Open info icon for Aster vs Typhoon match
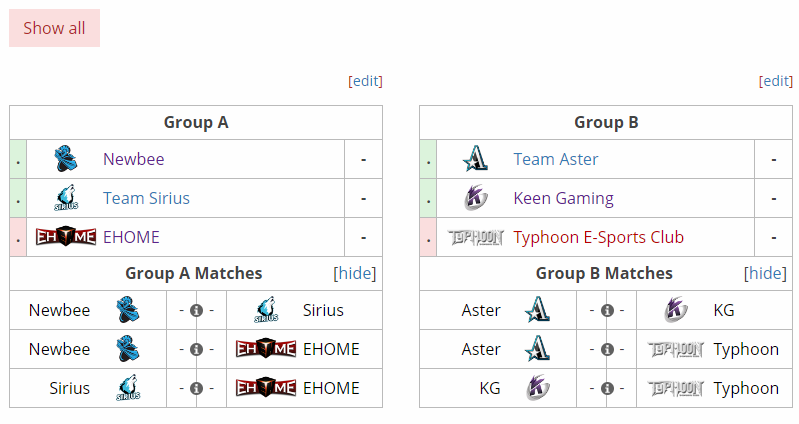This screenshot has width=799, height=424. 607,350
